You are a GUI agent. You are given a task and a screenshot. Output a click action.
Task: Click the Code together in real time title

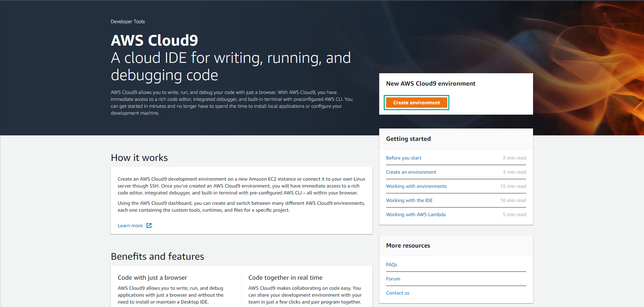[x=285, y=278]
